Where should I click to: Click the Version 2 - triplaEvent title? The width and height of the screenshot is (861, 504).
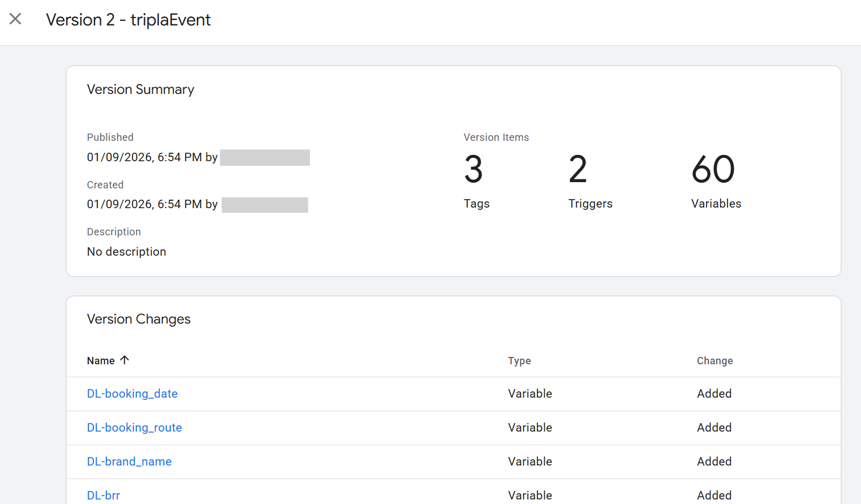(128, 20)
